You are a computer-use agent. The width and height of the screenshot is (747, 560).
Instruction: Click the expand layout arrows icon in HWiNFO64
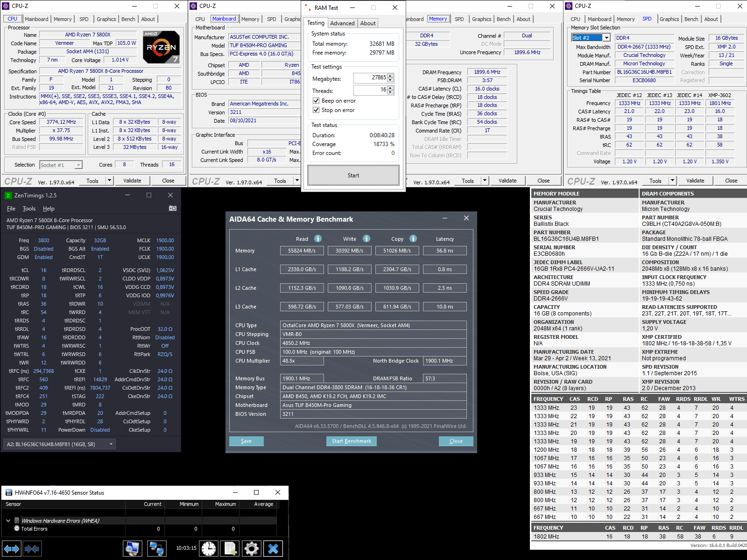click(12, 549)
